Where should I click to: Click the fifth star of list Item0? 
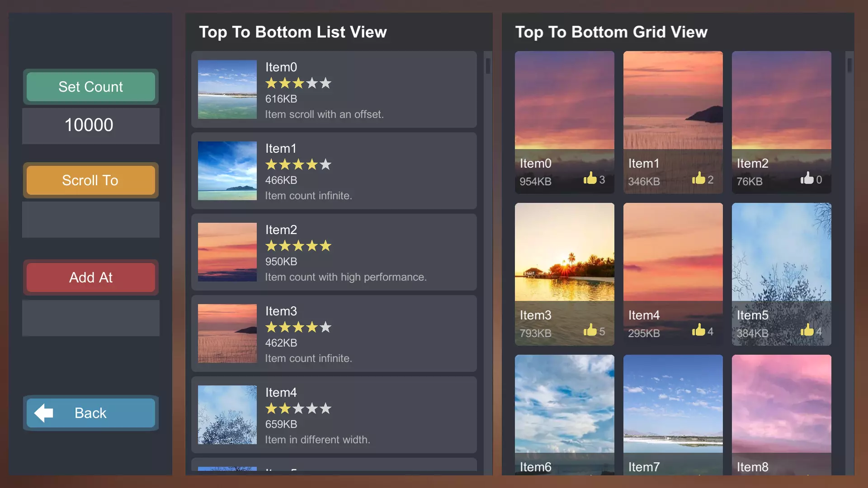325,83
